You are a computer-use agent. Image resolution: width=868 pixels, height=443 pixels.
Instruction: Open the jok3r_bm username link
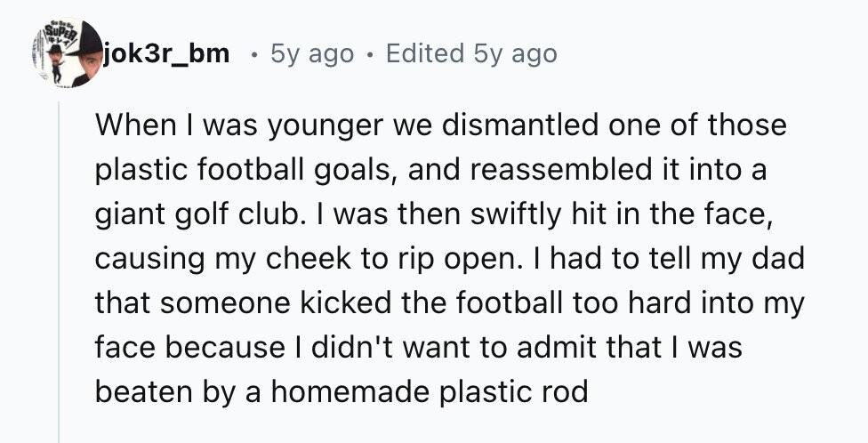[x=166, y=53]
